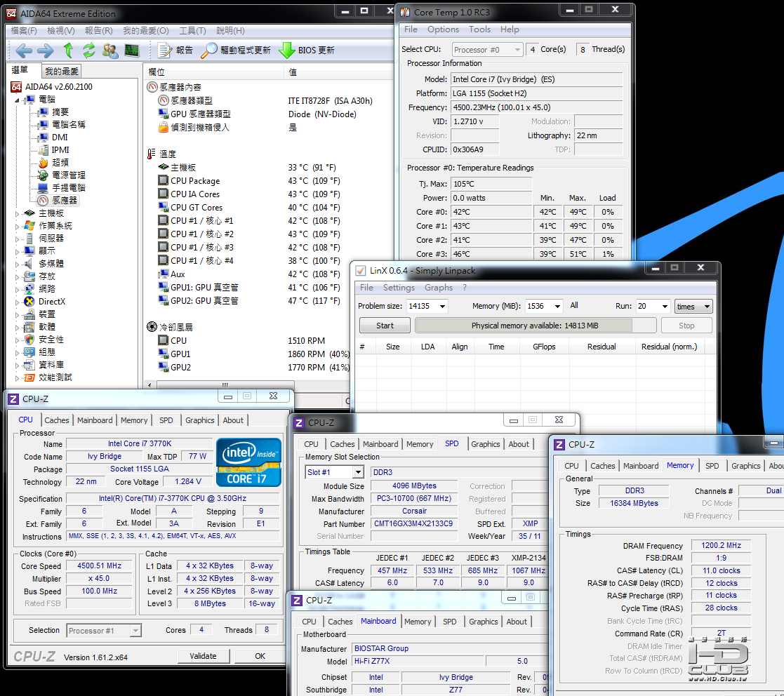Click the two-users icon in AIDA64 toolbar

[110, 51]
